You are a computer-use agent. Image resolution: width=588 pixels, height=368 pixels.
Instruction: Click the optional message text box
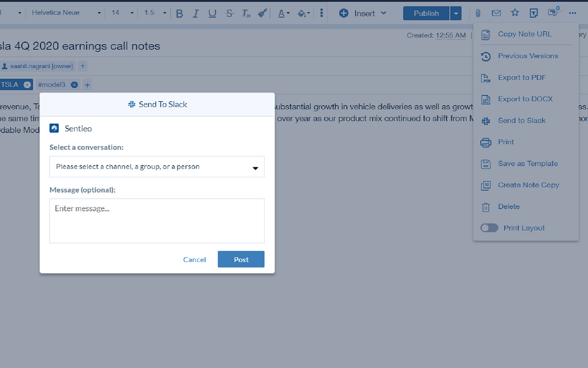point(157,221)
